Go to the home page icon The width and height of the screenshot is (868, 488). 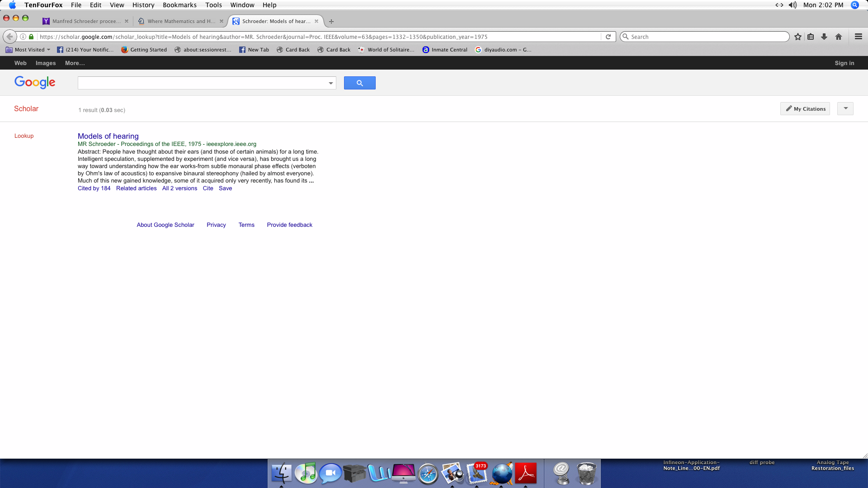point(839,37)
